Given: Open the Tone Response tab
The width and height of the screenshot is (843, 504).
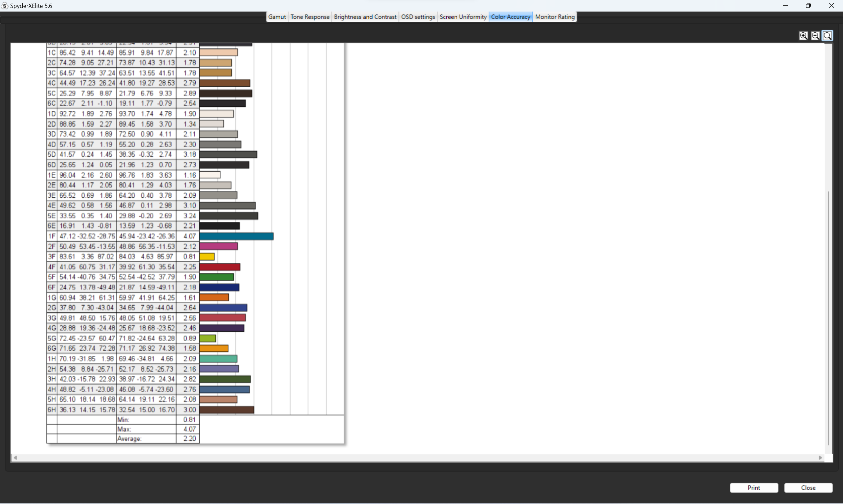Looking at the screenshot, I should coord(310,17).
